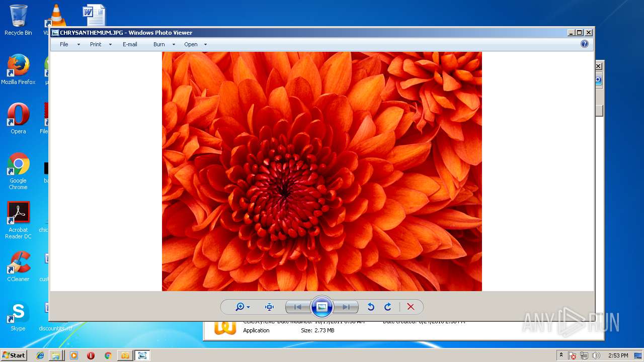
Task: Open the File menu
Action: pyautogui.click(x=64, y=44)
